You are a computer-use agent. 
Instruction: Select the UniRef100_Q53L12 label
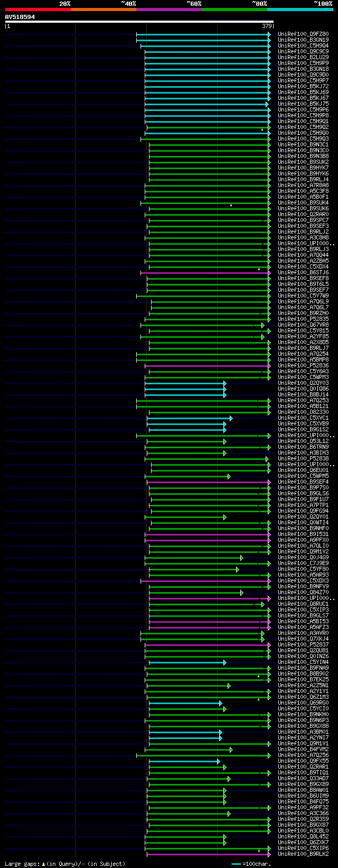pos(303,441)
